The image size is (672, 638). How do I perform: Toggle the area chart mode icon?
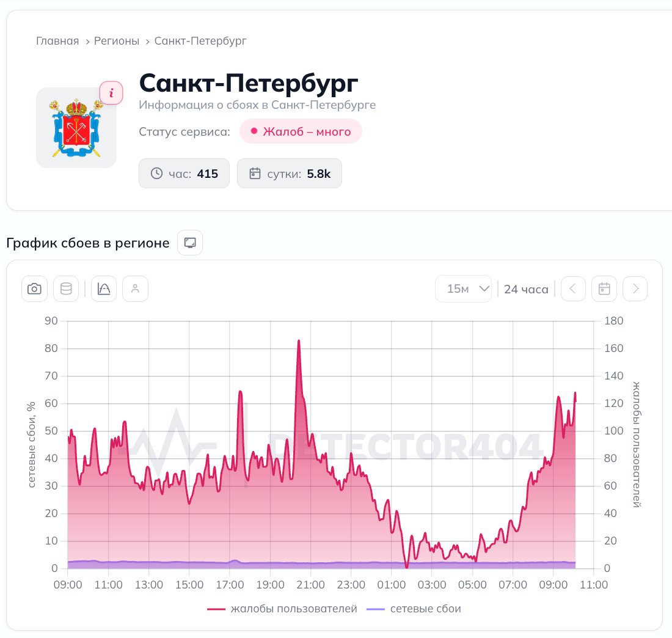104,288
